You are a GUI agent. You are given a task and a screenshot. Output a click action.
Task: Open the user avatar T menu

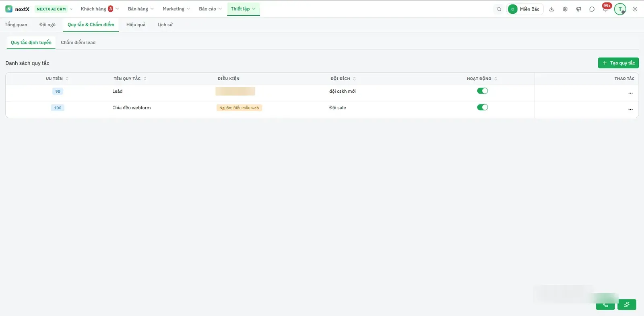[x=620, y=9]
